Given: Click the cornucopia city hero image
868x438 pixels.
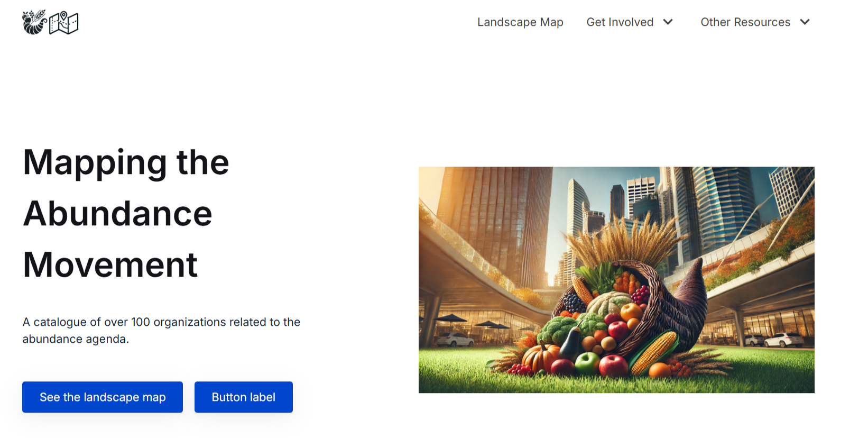Looking at the screenshot, I should coord(616,280).
